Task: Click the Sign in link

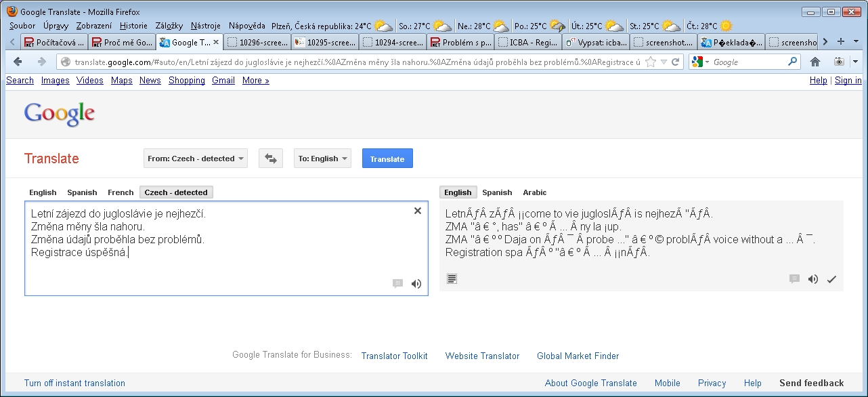Action: click(x=848, y=80)
